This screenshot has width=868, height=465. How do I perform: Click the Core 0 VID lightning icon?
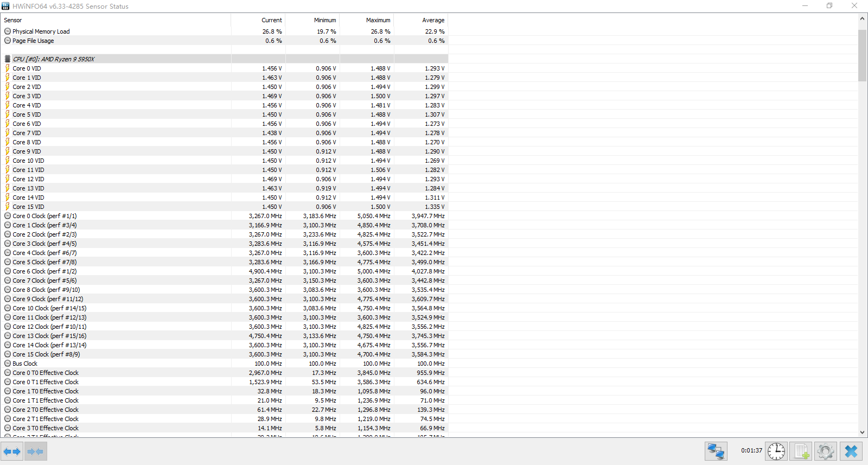click(8, 68)
